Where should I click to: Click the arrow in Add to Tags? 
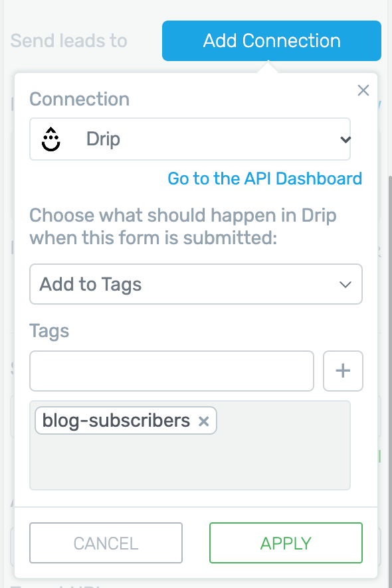(x=345, y=285)
